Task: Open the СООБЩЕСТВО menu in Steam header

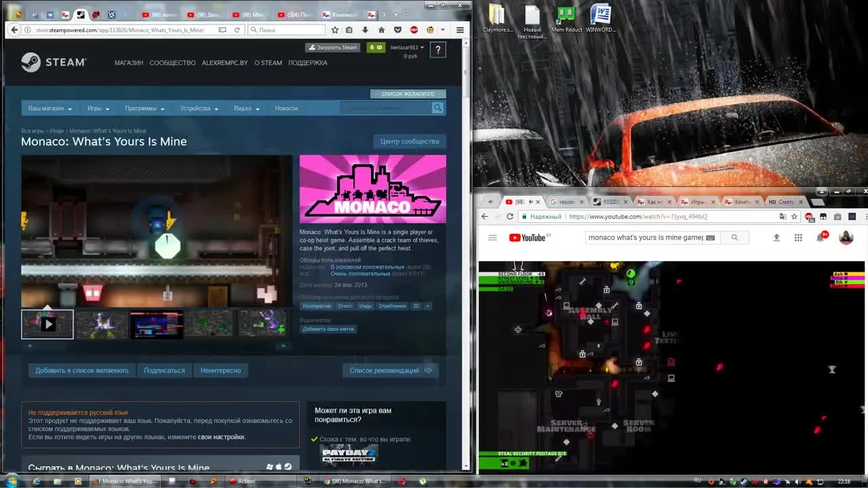Action: pyautogui.click(x=172, y=63)
